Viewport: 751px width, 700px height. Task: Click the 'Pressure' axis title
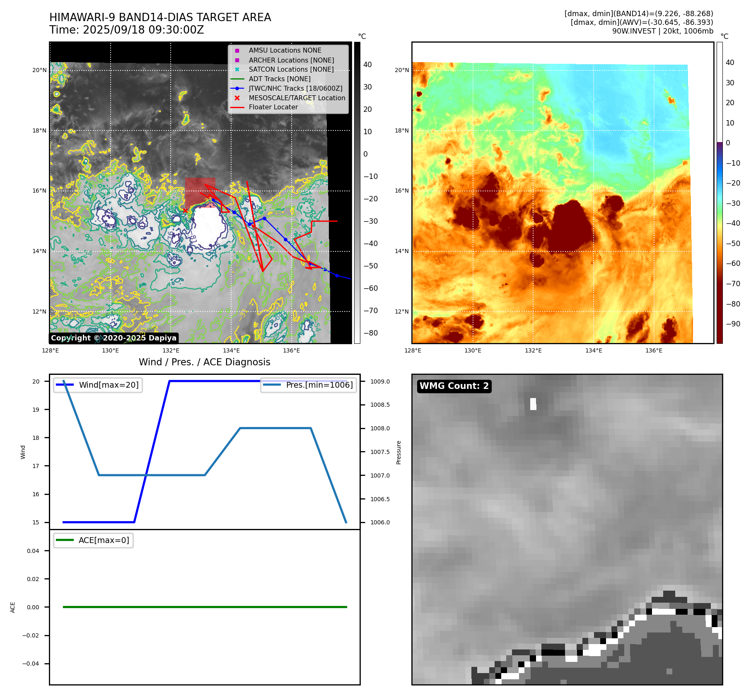[398, 452]
